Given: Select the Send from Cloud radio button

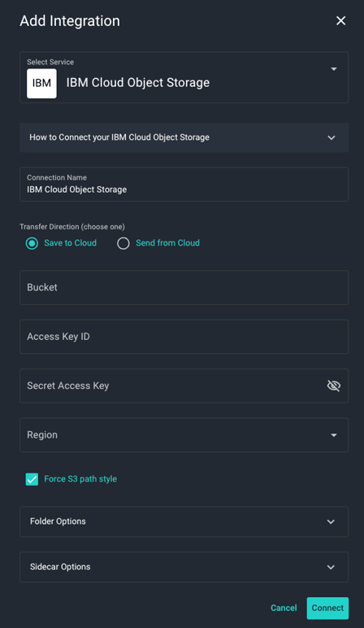Looking at the screenshot, I should click(123, 243).
